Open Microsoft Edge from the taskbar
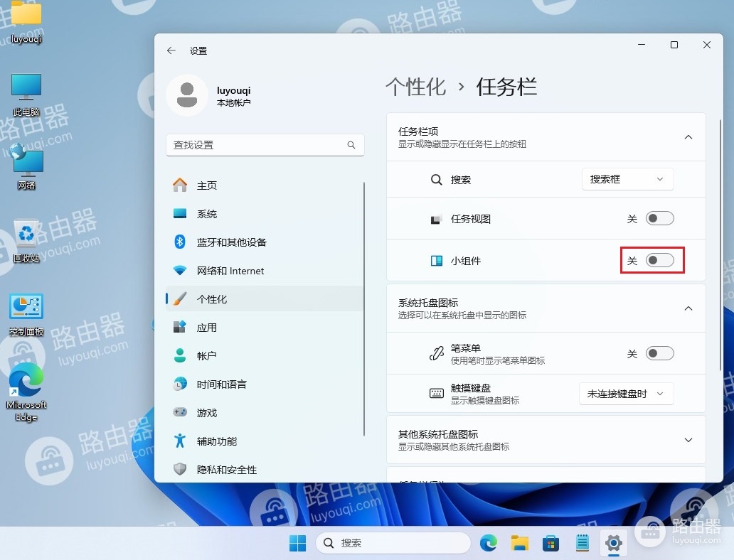 tap(488, 543)
